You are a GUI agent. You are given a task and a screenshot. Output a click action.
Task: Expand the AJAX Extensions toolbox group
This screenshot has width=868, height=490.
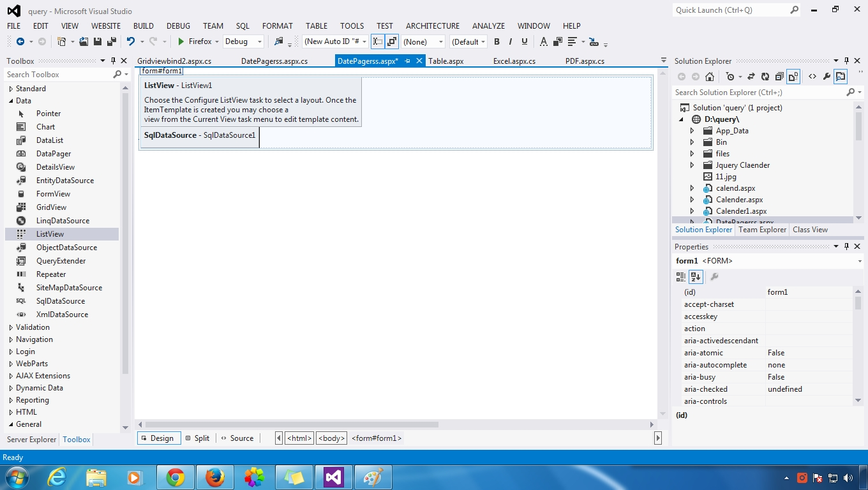pos(11,376)
